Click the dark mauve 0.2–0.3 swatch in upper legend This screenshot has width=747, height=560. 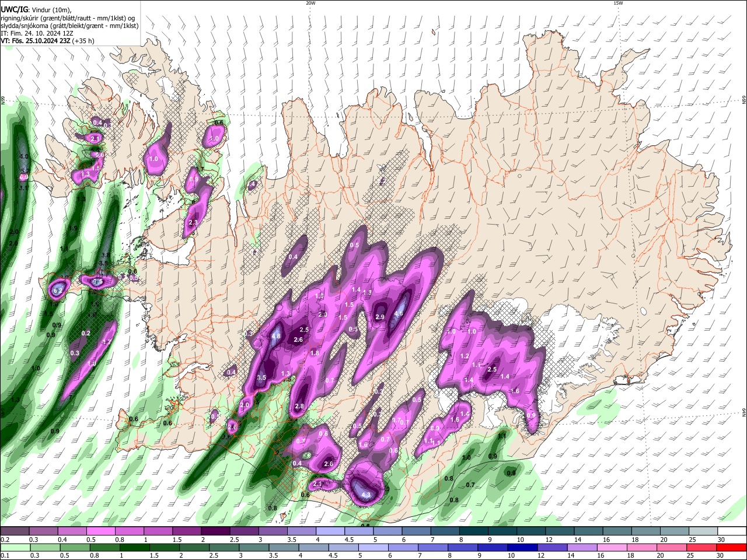click(x=15, y=531)
